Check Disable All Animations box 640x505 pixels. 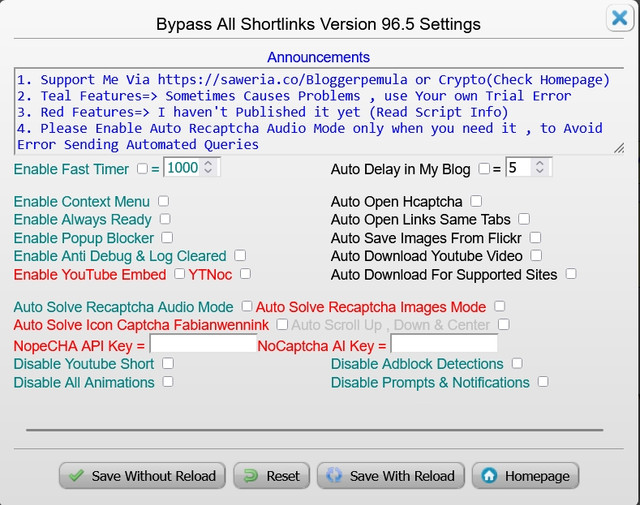[167, 382]
